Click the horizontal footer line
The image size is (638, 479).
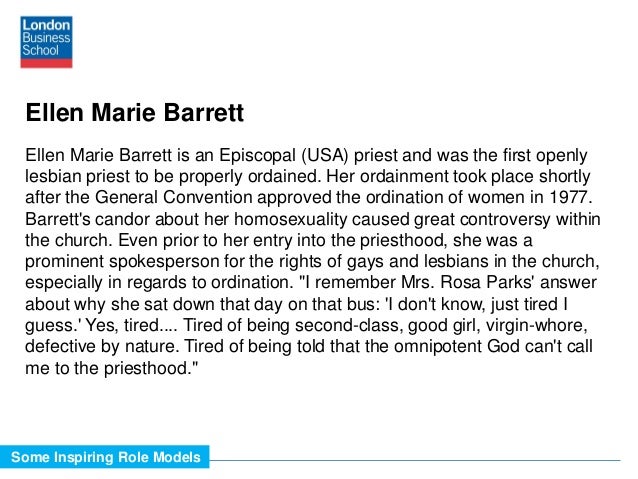(x=415, y=460)
